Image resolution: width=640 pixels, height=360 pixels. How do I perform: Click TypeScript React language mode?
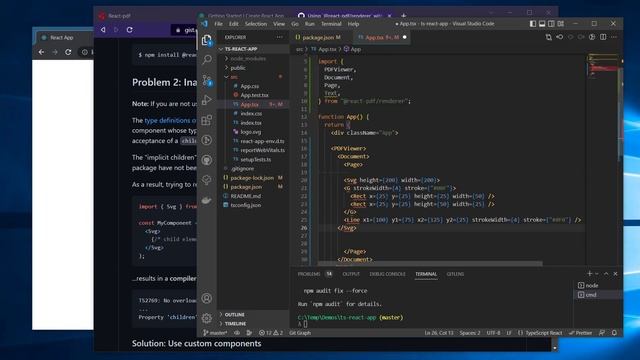click(540, 333)
